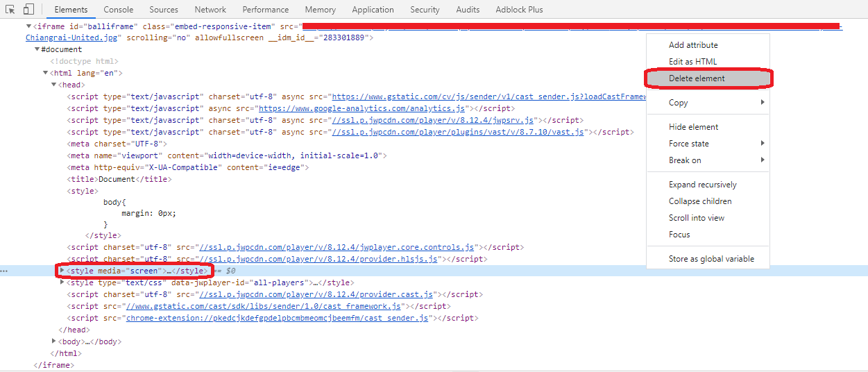Expand the body node
This screenshot has height=372, width=868.
[x=54, y=341]
